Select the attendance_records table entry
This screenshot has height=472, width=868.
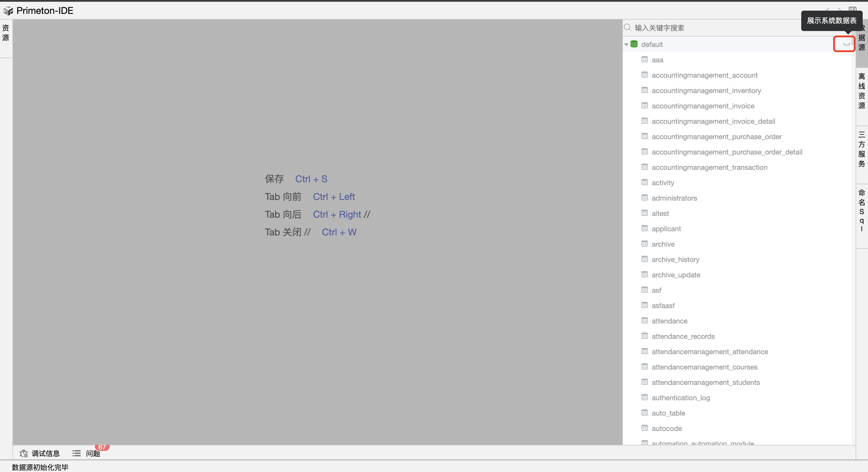point(683,336)
